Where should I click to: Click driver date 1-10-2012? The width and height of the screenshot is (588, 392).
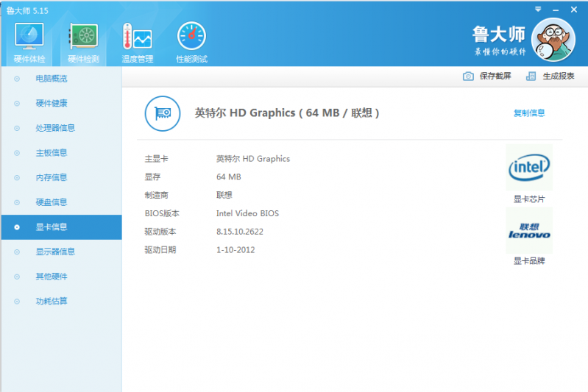tap(235, 250)
